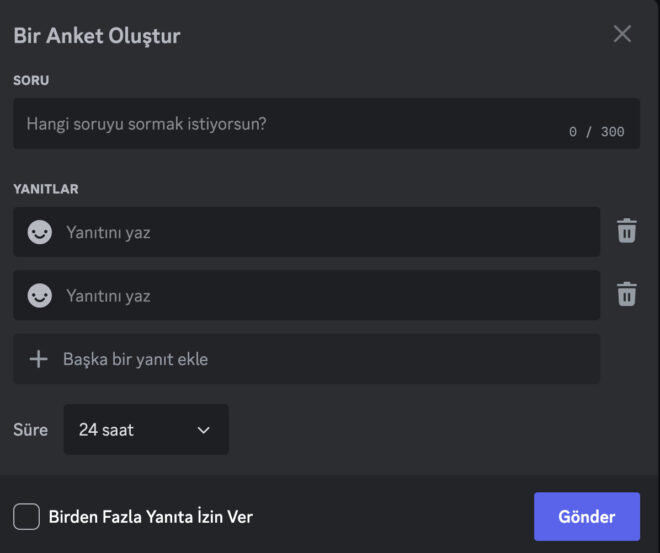Close the Bir Anket Oluştur dialog
660x553 pixels.
[x=622, y=34]
